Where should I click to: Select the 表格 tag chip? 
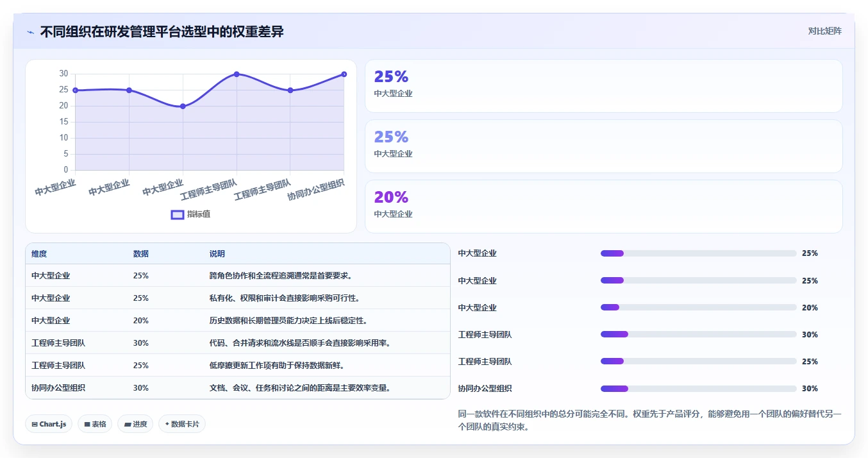tap(95, 424)
